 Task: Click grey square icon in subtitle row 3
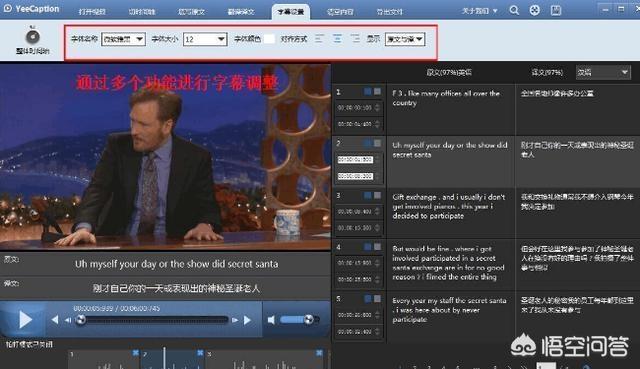tap(377, 195)
